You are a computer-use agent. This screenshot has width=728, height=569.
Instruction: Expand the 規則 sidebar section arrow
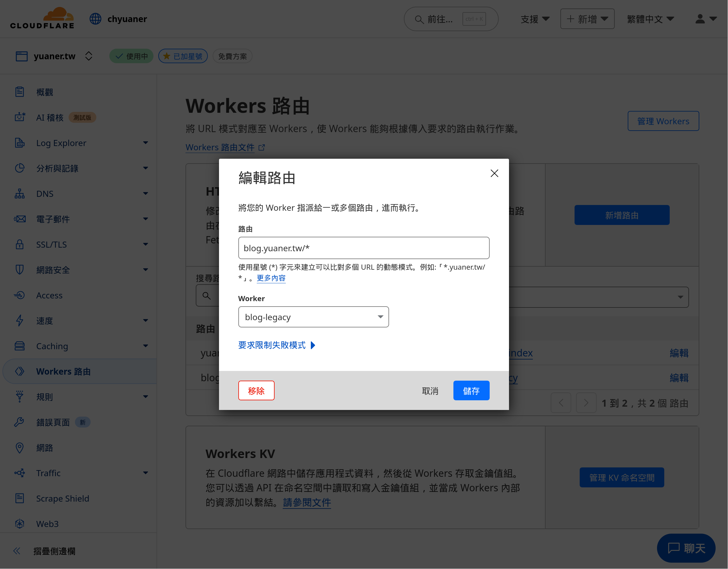(x=146, y=397)
